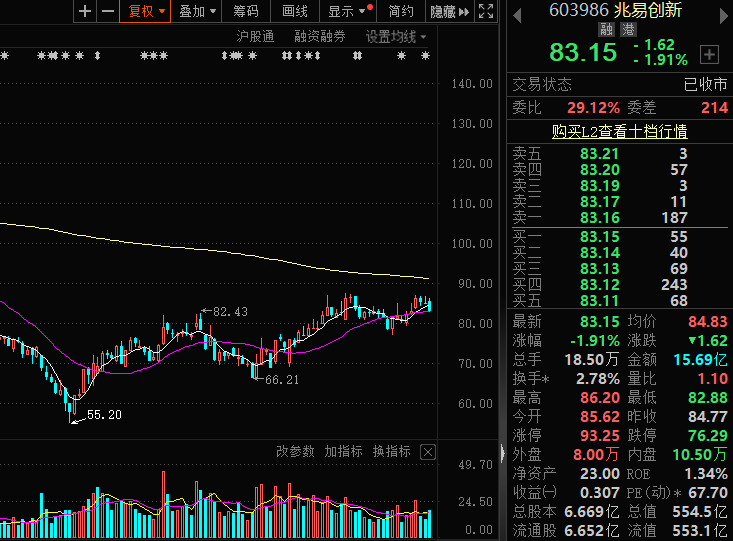Select the 筹码 chip distribution tab

(x=245, y=12)
